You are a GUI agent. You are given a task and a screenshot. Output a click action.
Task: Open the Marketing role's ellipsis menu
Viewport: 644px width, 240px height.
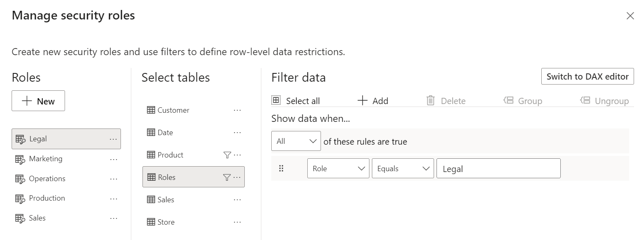[113, 159]
